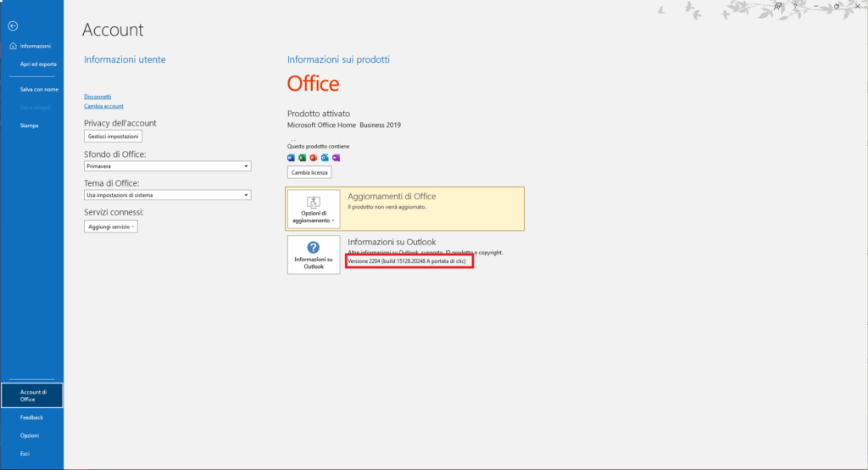Image resolution: width=868 pixels, height=470 pixels.
Task: Click 'Il prodotto non verrà aggiornato' text
Action: 387,207
